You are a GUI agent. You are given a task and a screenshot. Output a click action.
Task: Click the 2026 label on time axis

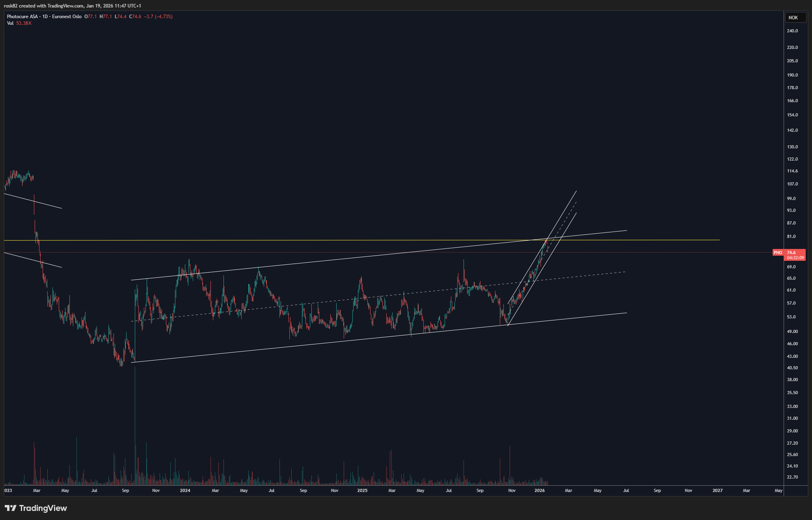pos(539,490)
